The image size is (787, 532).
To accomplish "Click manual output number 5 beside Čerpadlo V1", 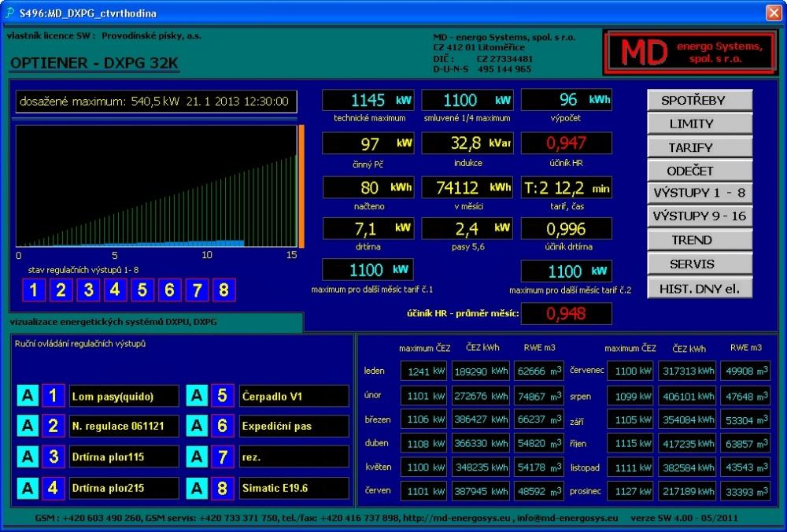I will [x=223, y=396].
